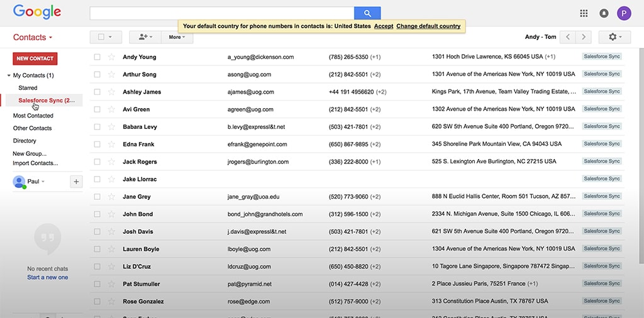Click the Google logo

pyautogui.click(x=37, y=13)
